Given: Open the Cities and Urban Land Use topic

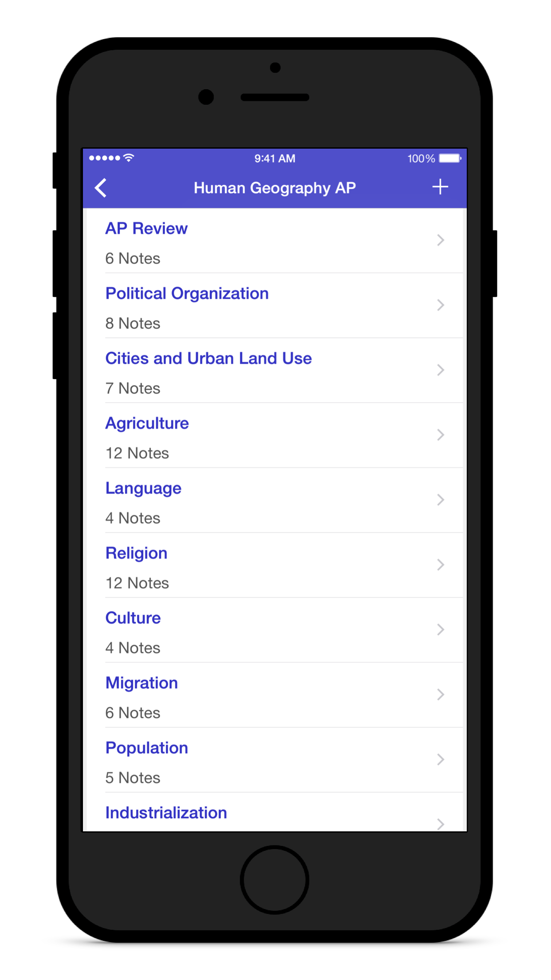Looking at the screenshot, I should click(209, 359).
